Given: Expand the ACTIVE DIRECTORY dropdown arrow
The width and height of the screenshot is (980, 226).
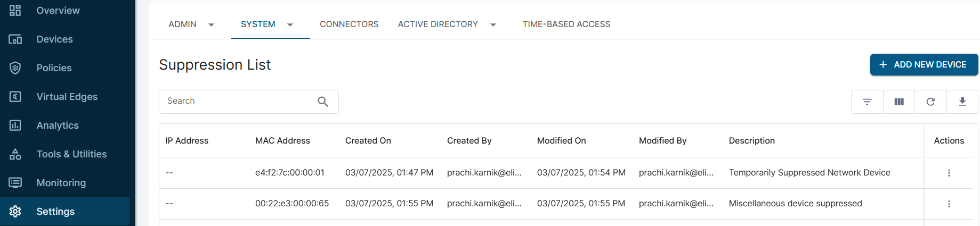Looking at the screenshot, I should [493, 25].
